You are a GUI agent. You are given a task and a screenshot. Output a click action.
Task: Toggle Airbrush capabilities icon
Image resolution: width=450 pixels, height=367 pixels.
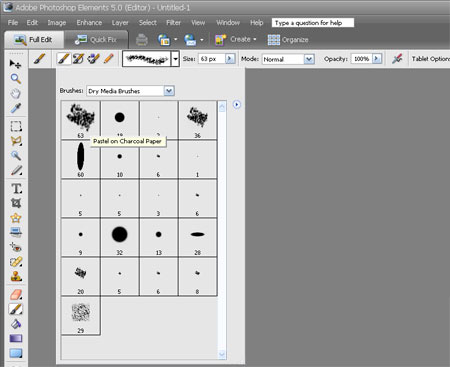[397, 59]
